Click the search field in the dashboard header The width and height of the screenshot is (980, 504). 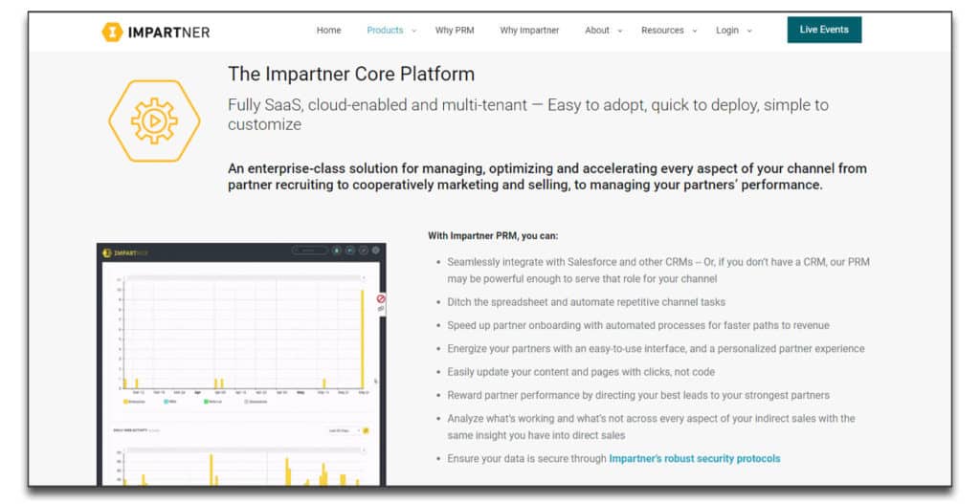[x=310, y=251]
